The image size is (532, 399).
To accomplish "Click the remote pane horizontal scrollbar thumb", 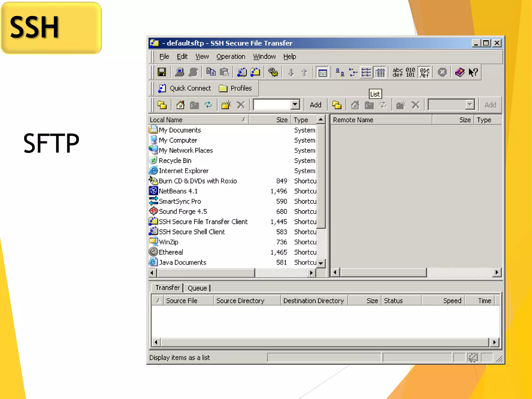I will click(x=383, y=272).
